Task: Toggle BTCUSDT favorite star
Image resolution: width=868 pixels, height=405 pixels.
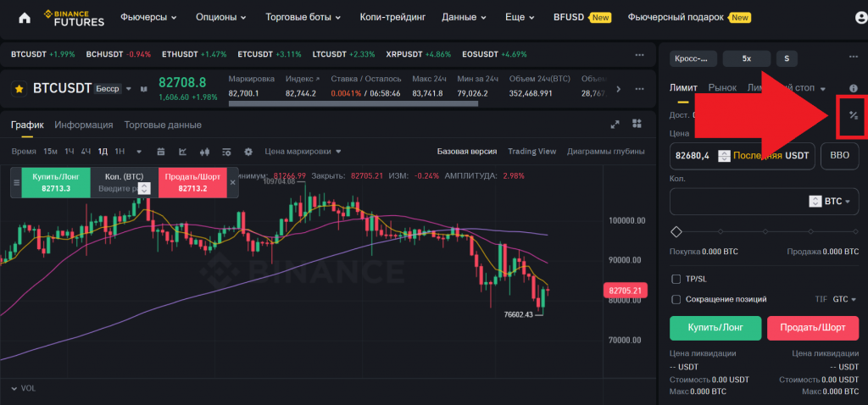Action: click(x=19, y=88)
